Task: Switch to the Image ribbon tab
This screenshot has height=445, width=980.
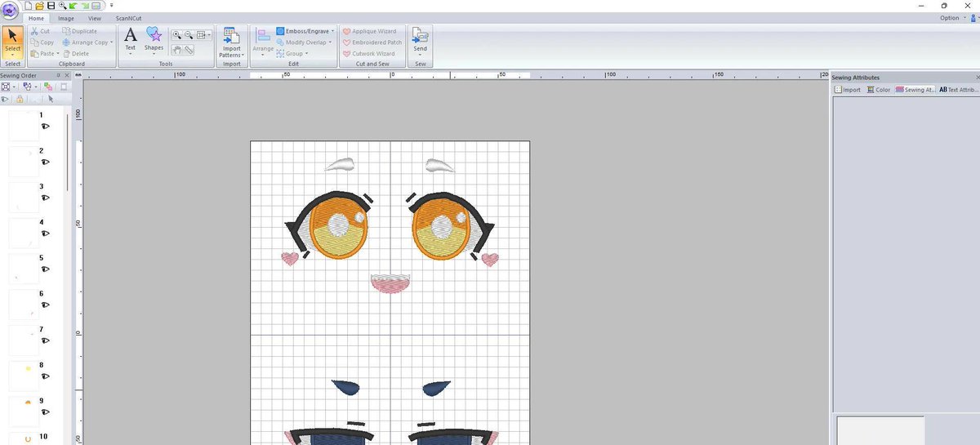Action: pos(66,17)
